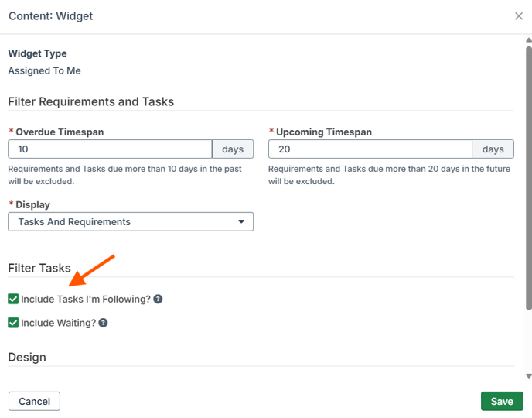532x418 pixels.
Task: Click the scrollbar up arrow
Action: click(529, 40)
